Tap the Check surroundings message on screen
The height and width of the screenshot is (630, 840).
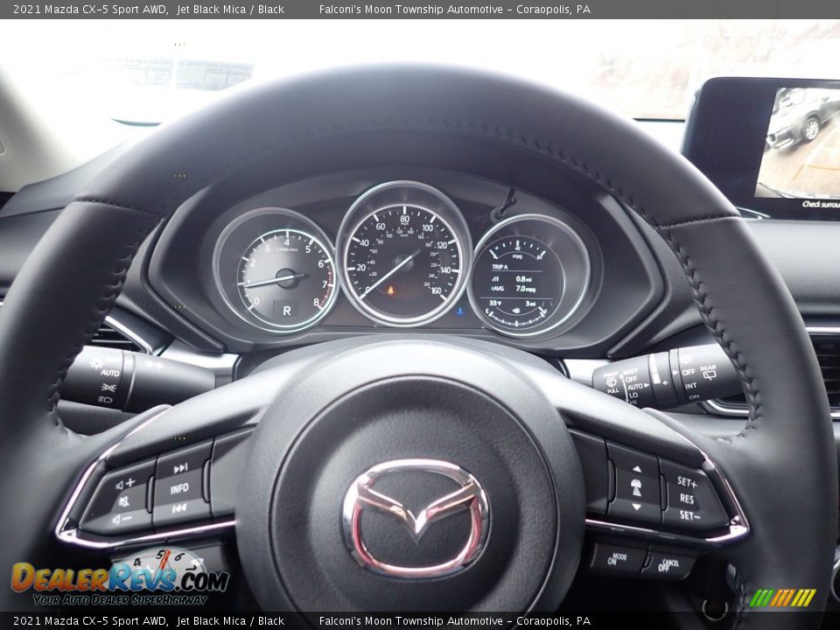(821, 204)
